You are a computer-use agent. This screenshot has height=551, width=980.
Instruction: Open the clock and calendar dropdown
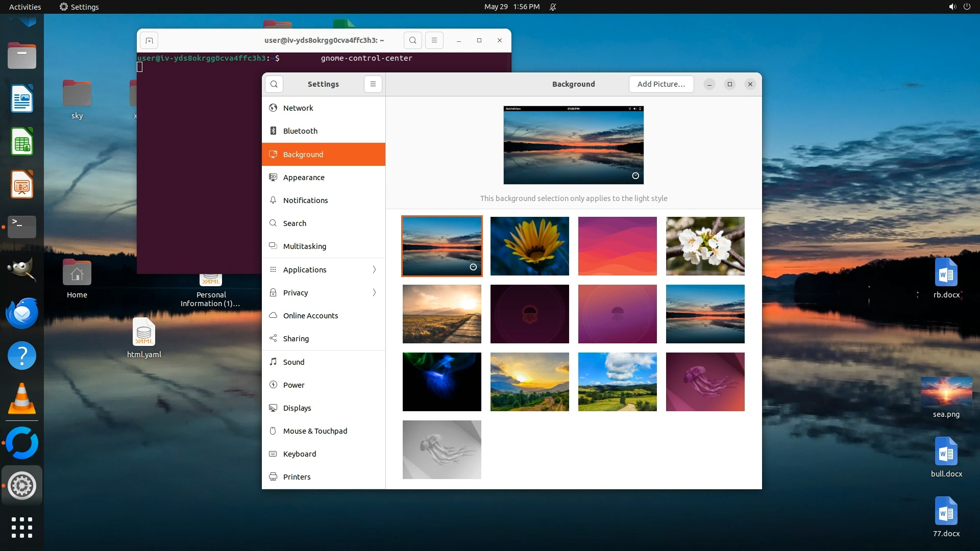point(511,7)
